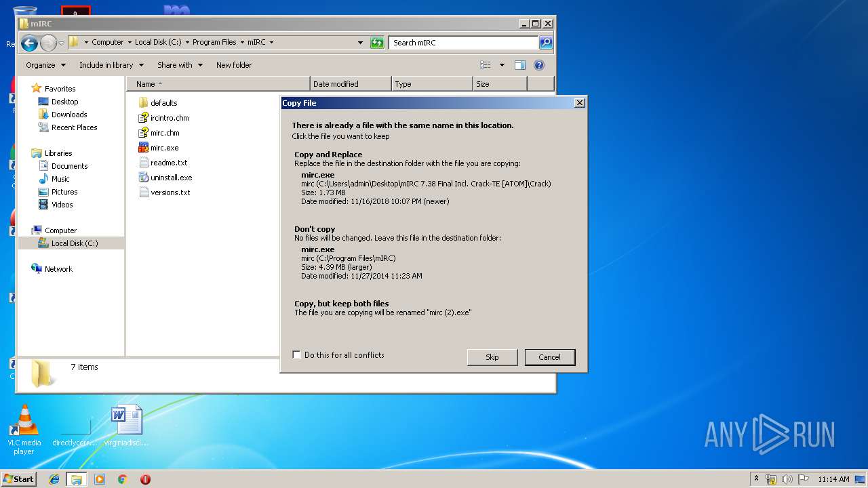Sort by the Type column header

[x=432, y=84]
